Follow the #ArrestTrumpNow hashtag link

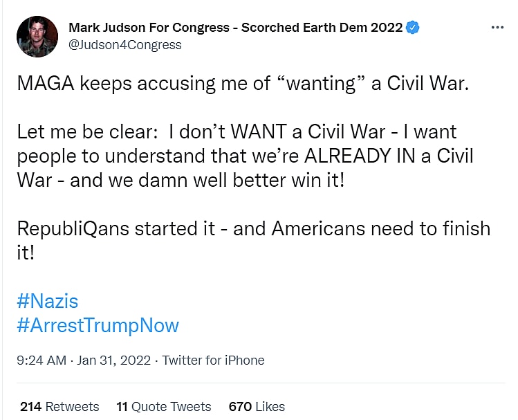(x=98, y=325)
